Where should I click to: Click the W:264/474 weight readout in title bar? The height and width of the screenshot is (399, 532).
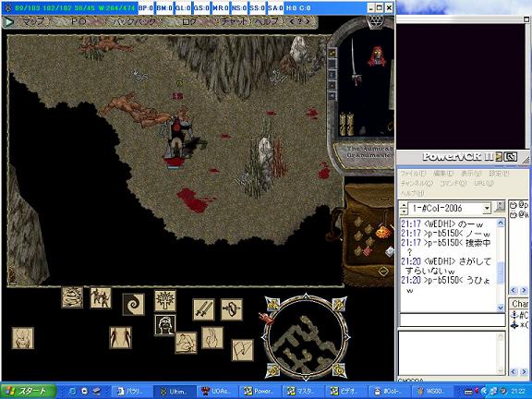point(116,7)
